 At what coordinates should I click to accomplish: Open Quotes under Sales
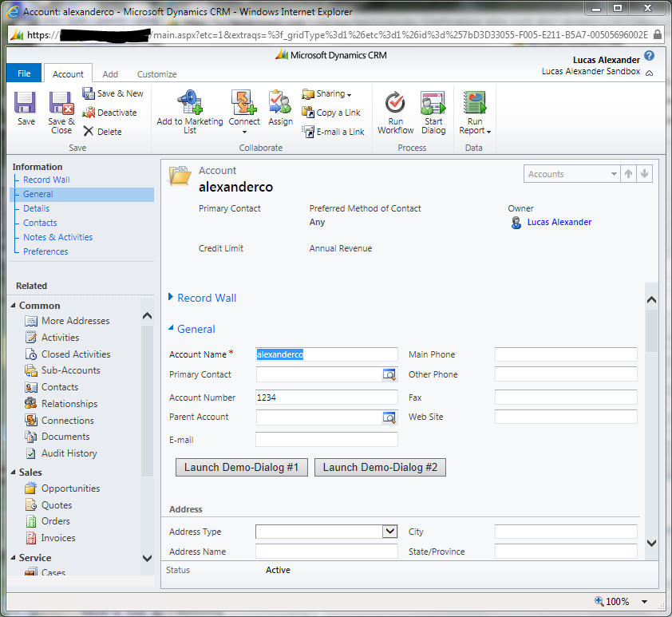click(49, 505)
